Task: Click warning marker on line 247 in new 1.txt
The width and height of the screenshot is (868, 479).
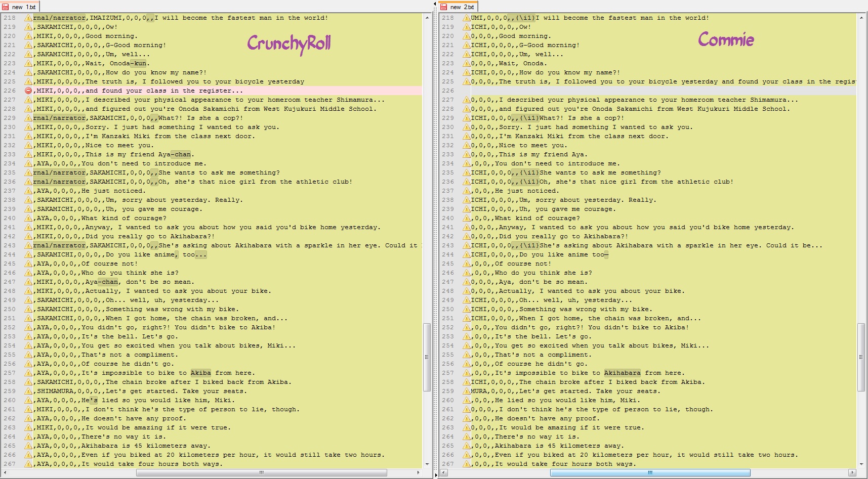Action: (28, 282)
